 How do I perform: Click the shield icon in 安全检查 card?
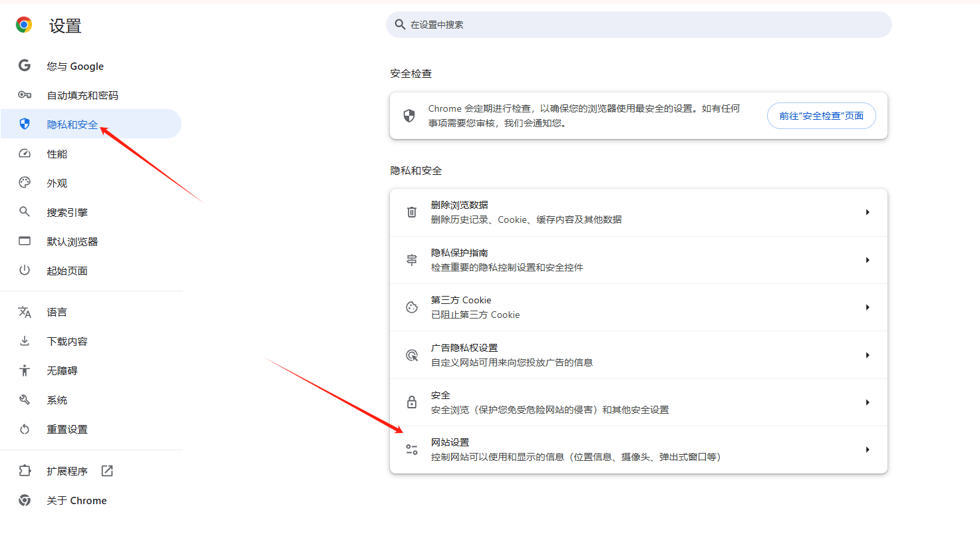(409, 116)
